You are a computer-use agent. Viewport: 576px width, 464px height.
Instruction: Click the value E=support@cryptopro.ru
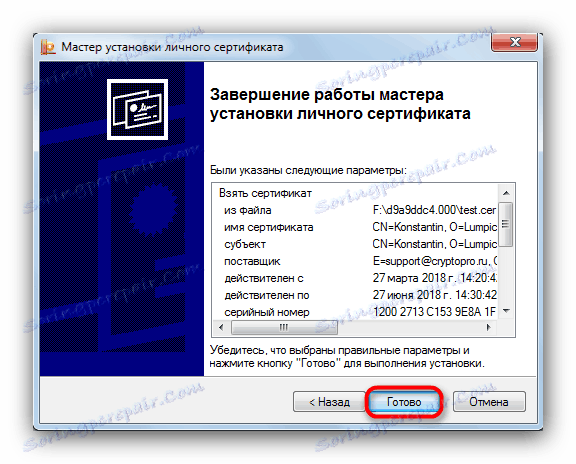[x=435, y=261]
